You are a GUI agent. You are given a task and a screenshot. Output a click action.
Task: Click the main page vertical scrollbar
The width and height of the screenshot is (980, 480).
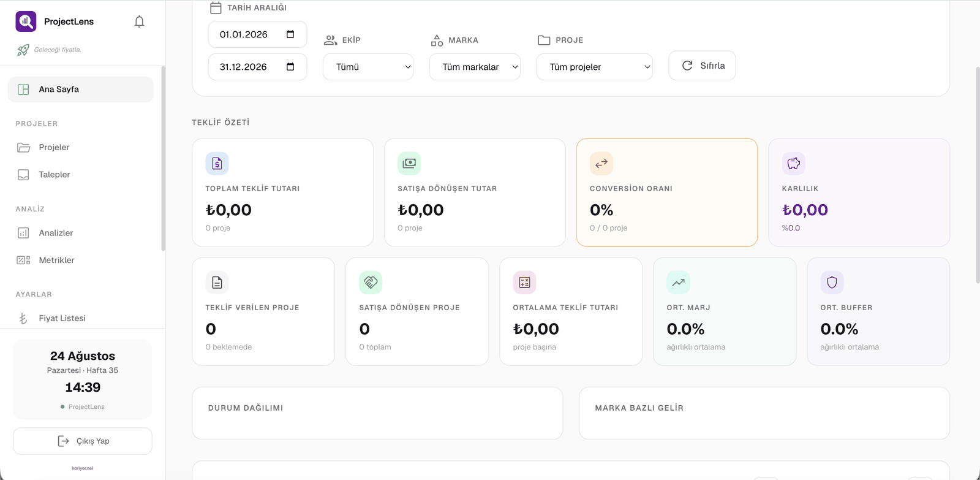click(978, 175)
